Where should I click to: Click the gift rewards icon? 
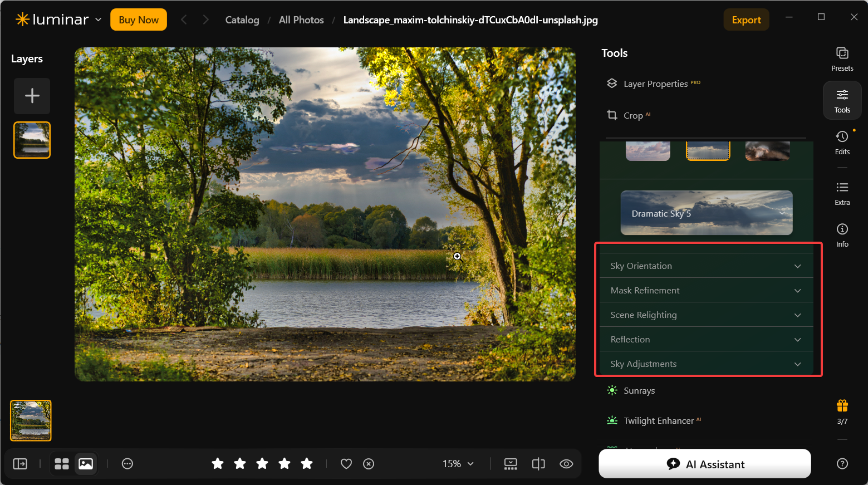click(x=842, y=406)
